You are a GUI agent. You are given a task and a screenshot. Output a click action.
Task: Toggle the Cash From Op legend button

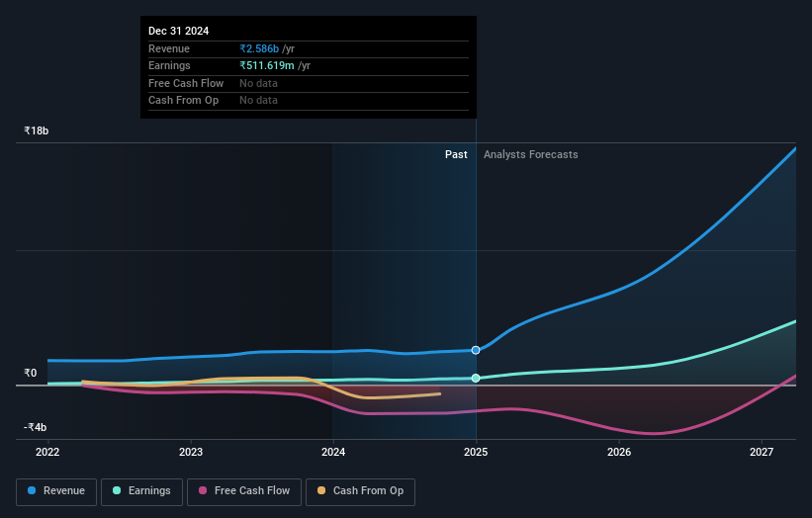(x=360, y=491)
